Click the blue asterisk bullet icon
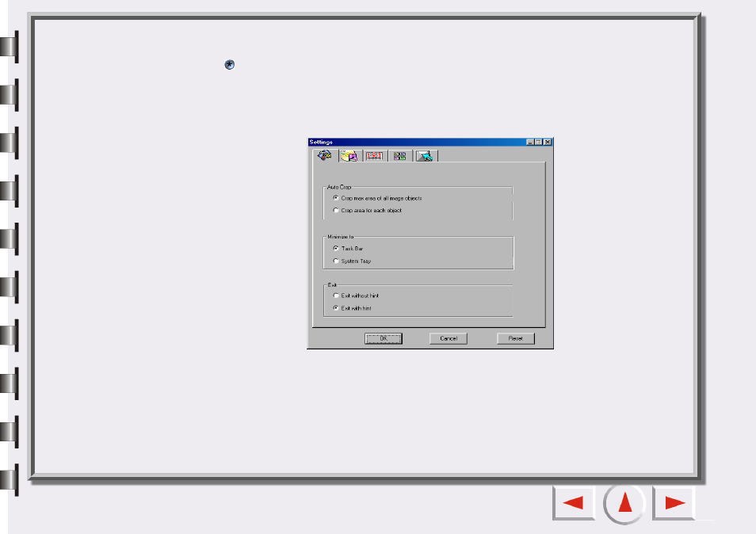Screen dimensions: 756x534 pyautogui.click(x=230, y=65)
